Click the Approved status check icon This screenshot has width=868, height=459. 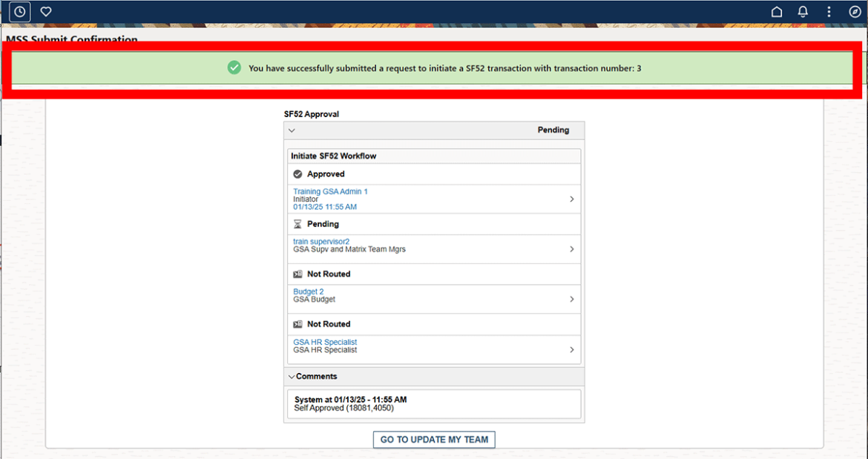coord(297,174)
